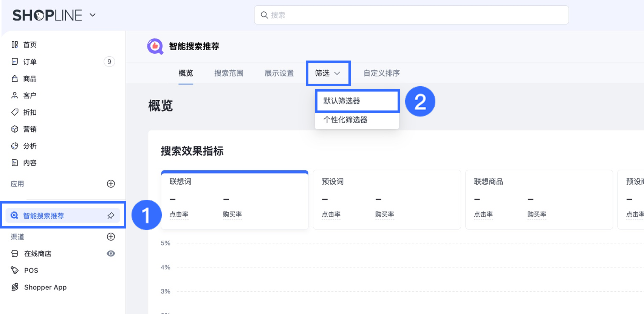Expand the SHOPLINE store switcher chevron

tap(93, 15)
